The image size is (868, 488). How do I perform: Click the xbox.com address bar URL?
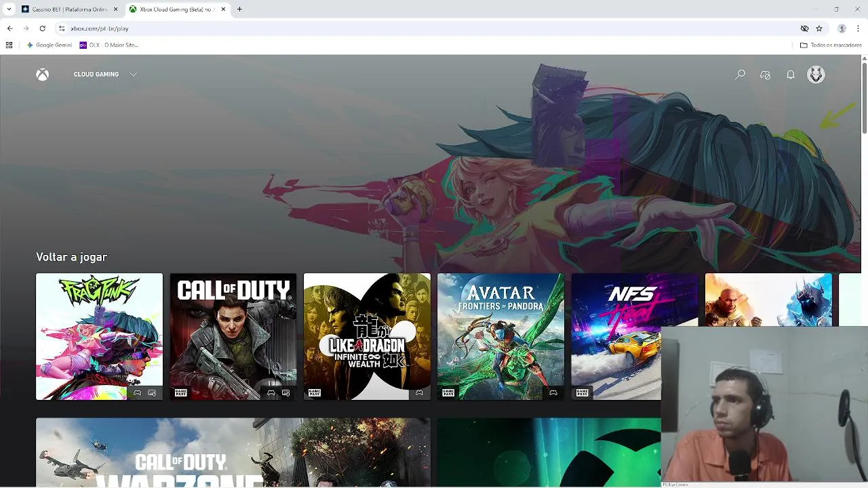click(100, 28)
